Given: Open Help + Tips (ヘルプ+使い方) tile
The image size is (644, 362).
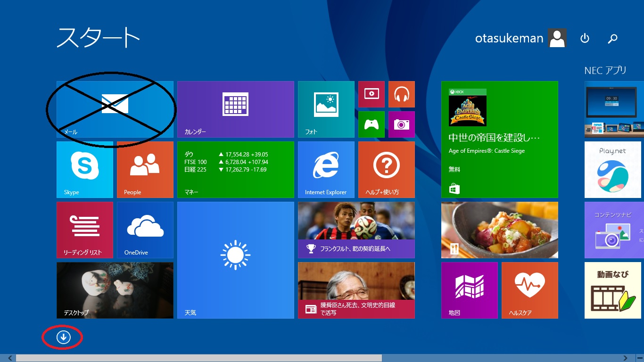Looking at the screenshot, I should (x=387, y=170).
